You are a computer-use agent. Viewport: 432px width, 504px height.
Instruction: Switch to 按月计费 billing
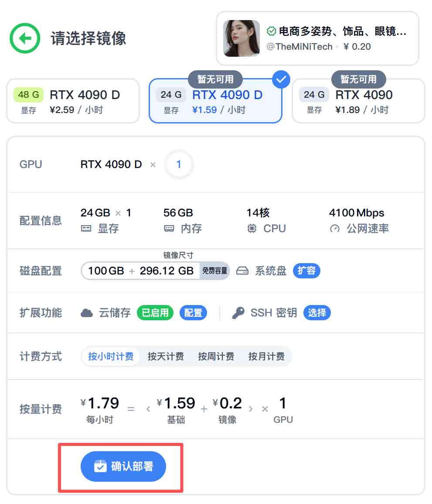(266, 357)
